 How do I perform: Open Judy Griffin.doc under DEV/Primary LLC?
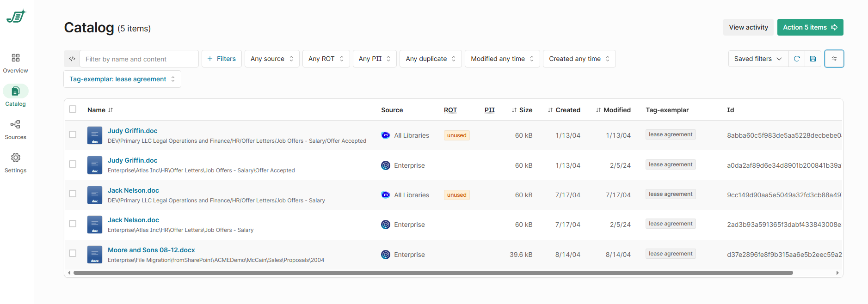133,131
